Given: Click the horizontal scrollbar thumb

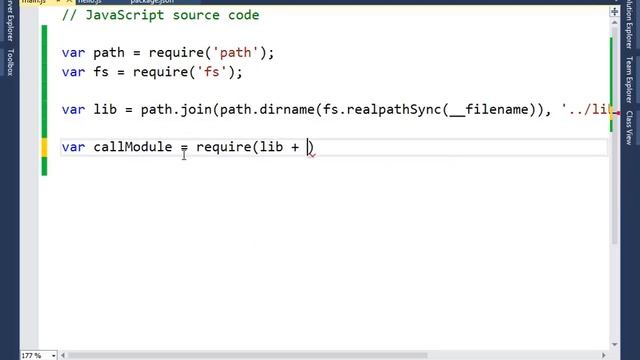Looking at the screenshot, I should pos(247,356).
